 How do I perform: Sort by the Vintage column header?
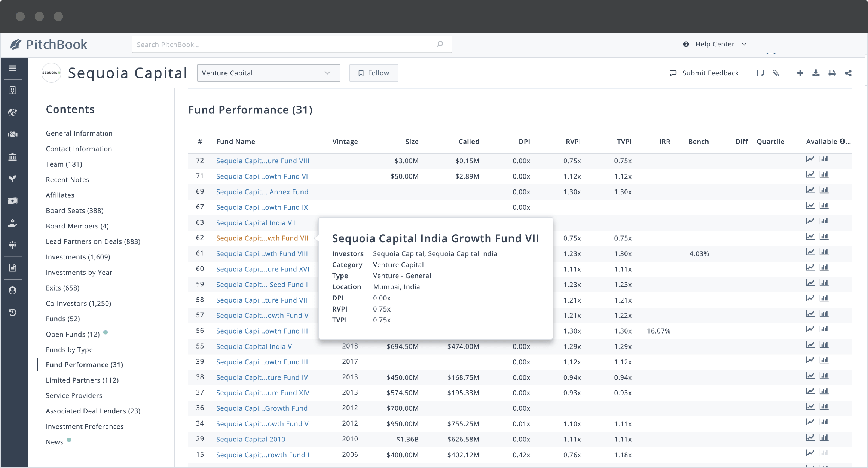pyautogui.click(x=345, y=142)
